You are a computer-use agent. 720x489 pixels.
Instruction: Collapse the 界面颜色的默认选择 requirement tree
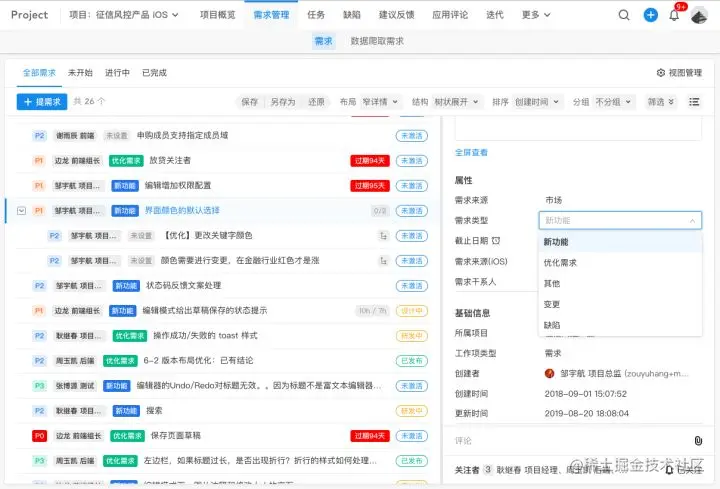tap(21, 211)
